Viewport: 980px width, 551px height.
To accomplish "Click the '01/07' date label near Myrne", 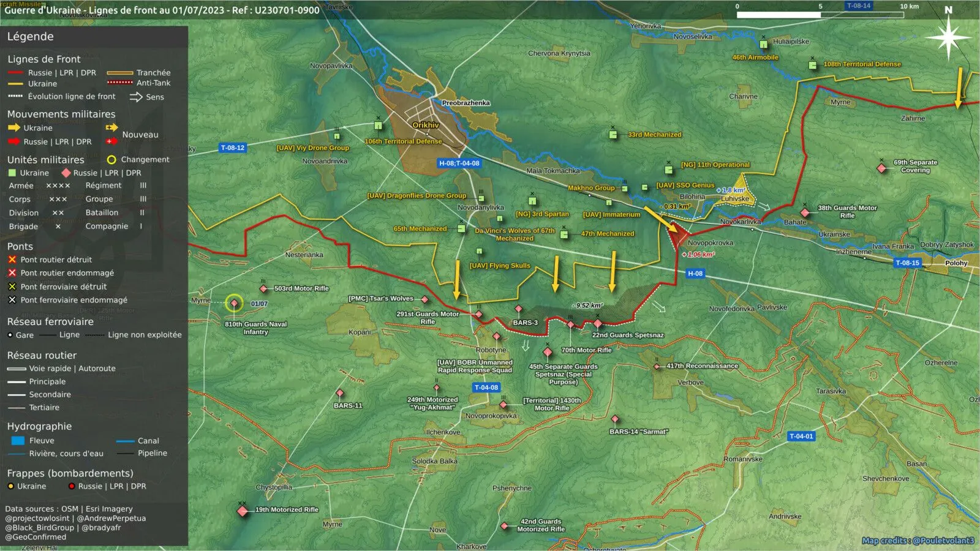I will coord(259,304).
